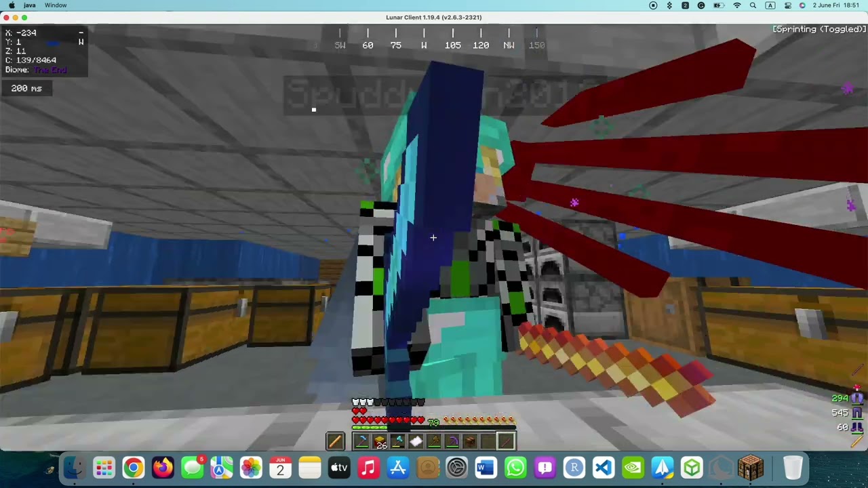Open Apple TV from the Dock
Image resolution: width=868 pixels, height=488 pixels.
pos(339,468)
